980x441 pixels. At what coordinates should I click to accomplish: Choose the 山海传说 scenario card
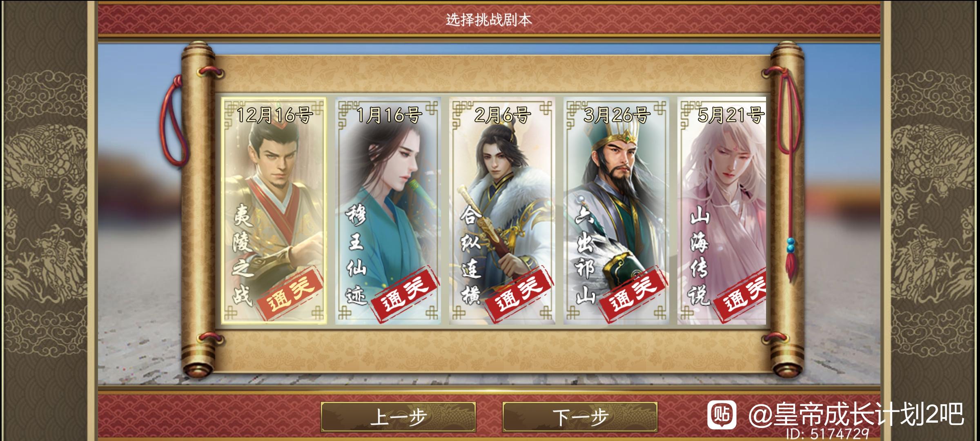[722, 211]
